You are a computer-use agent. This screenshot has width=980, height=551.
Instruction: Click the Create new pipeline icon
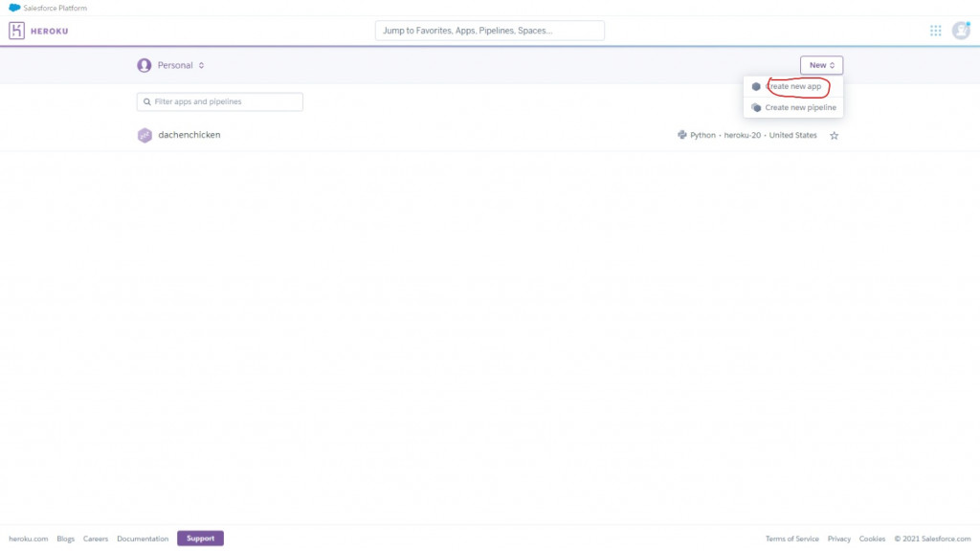756,107
